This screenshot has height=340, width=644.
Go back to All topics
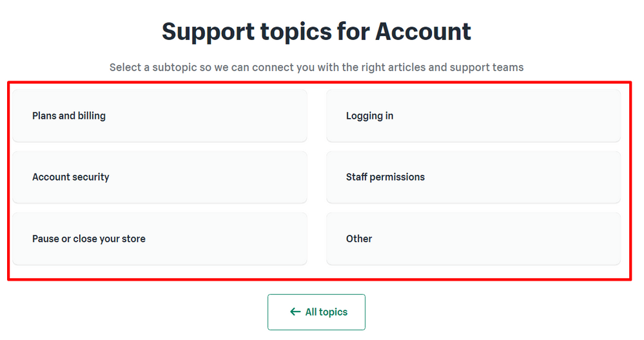pyautogui.click(x=317, y=312)
